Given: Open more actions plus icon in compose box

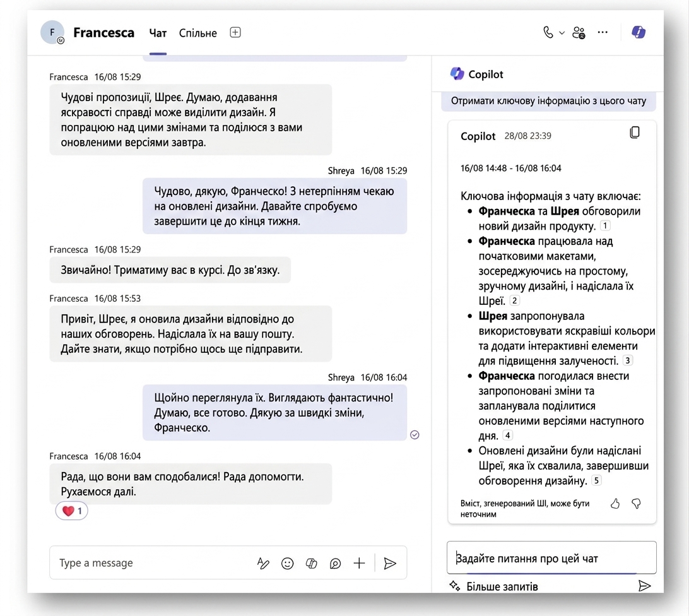Looking at the screenshot, I should click(x=359, y=563).
